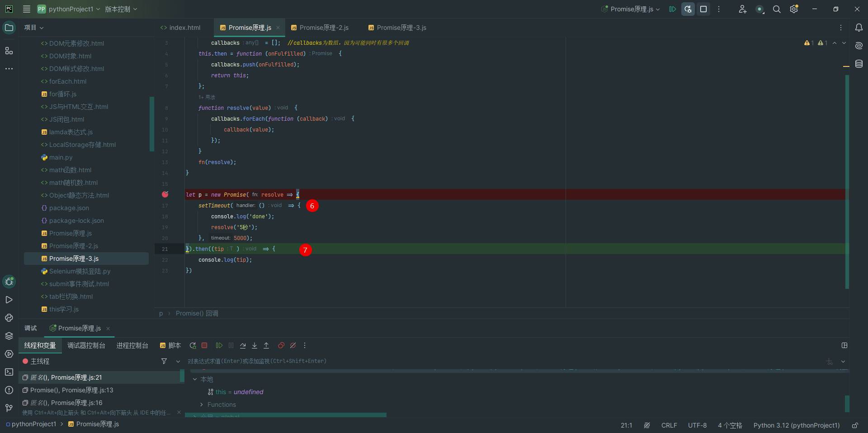868x433 pixels.
Task: Open the 调试器控制台 tab
Action: pyautogui.click(x=86, y=345)
